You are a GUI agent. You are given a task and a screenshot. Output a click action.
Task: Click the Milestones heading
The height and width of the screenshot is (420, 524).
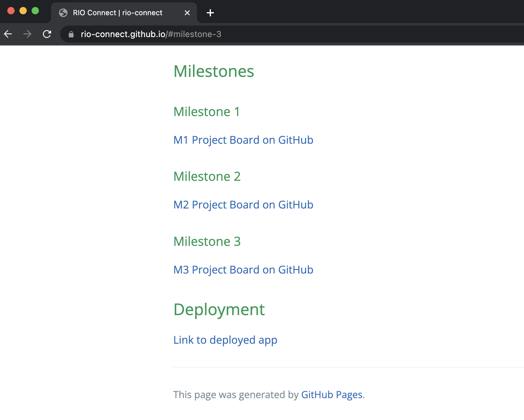(x=214, y=71)
